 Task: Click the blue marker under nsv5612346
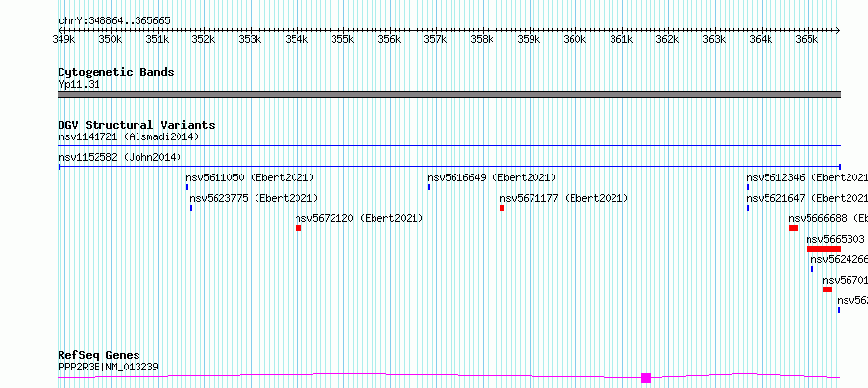click(748, 187)
